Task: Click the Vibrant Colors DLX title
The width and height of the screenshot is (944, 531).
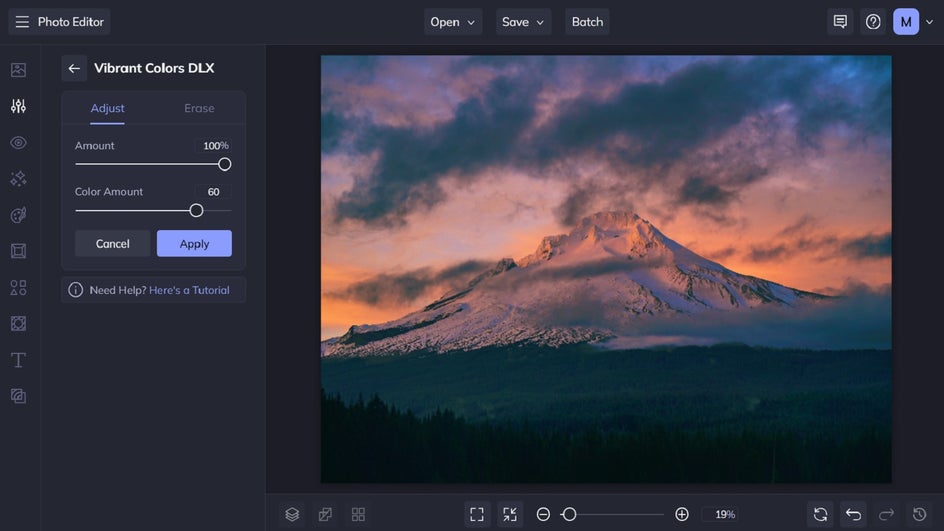Action: click(154, 68)
